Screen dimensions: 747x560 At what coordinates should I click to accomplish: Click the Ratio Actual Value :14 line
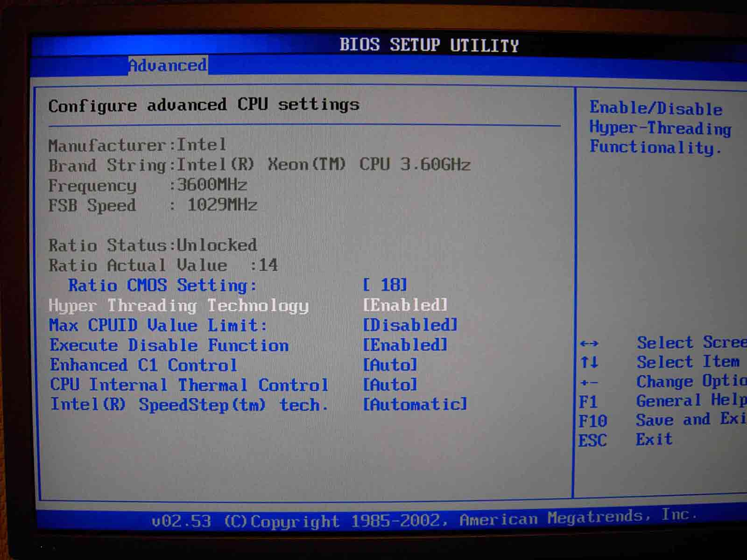[163, 266]
